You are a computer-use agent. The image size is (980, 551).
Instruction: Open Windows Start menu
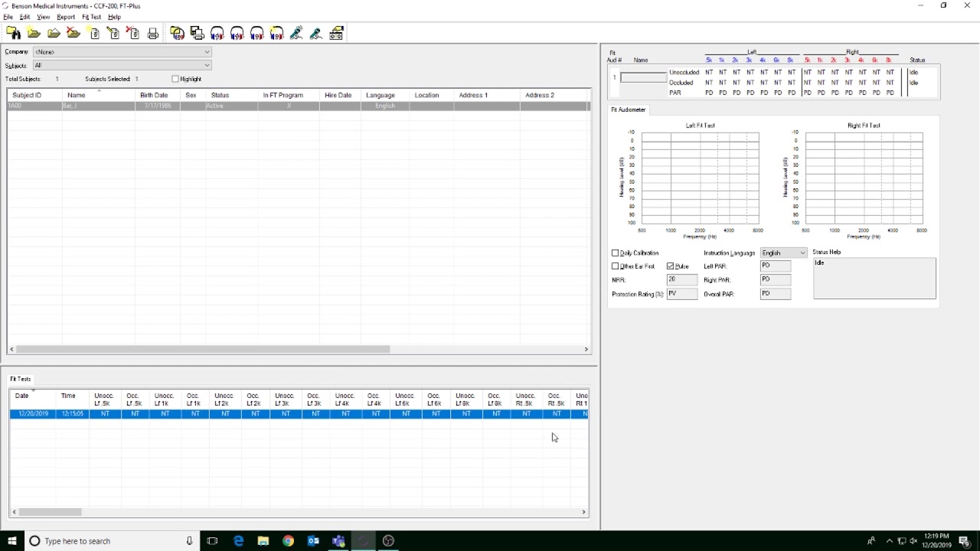tap(12, 541)
